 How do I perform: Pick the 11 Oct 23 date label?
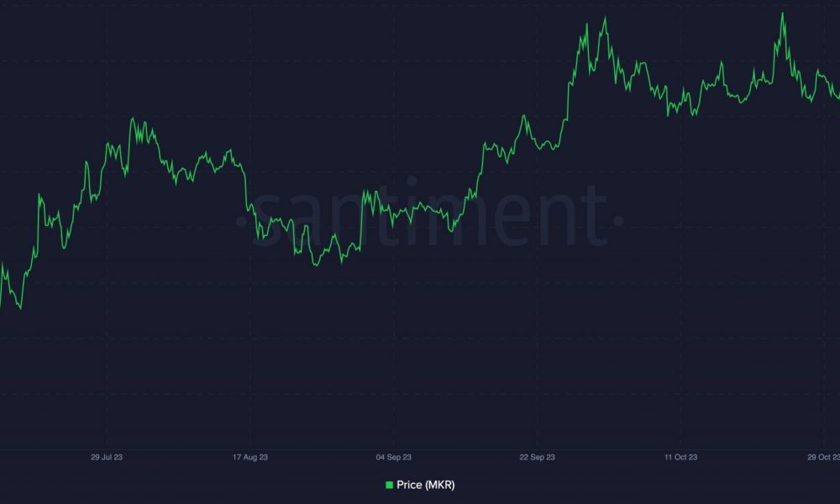click(681, 457)
